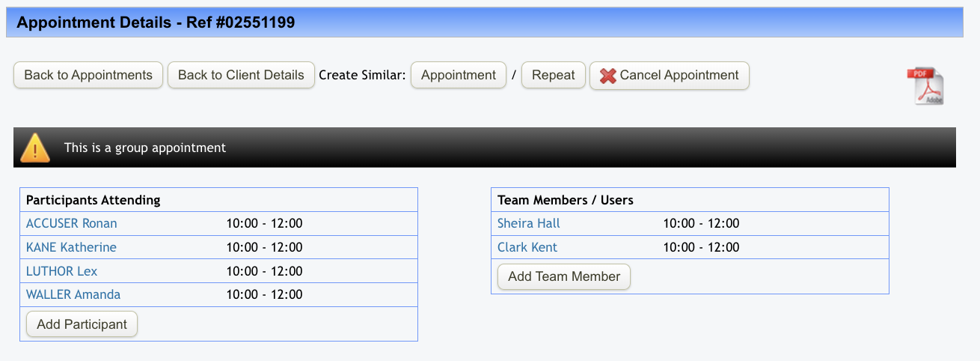This screenshot has height=361, width=980.
Task: Open team member Sheira Hall
Action: (x=528, y=223)
